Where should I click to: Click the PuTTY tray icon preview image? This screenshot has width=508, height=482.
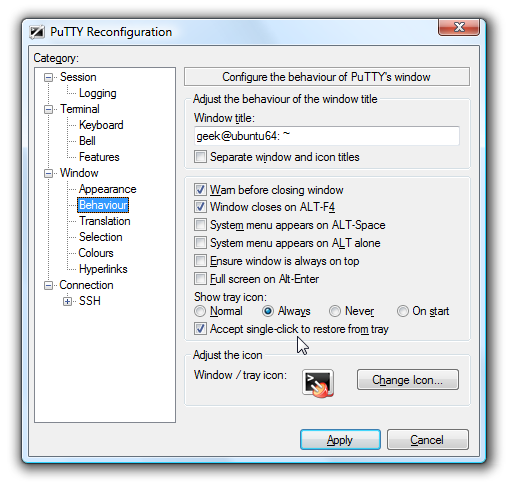[x=318, y=384]
